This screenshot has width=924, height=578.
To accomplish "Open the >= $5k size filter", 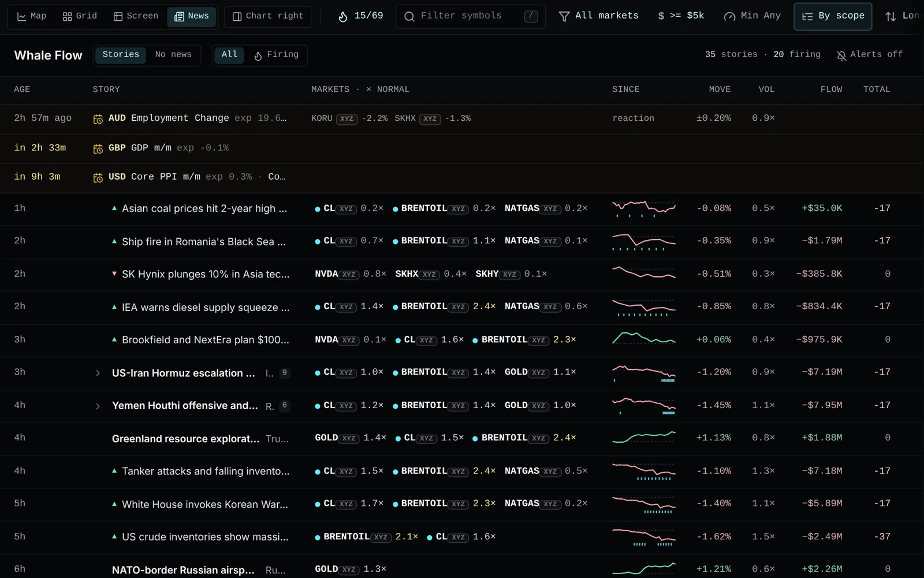I will pyautogui.click(x=681, y=16).
